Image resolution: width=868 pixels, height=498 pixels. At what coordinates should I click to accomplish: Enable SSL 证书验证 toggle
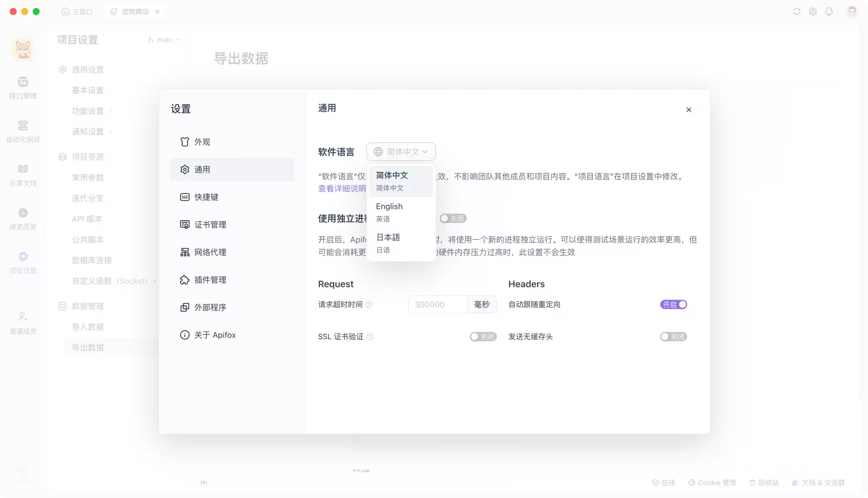tap(483, 337)
